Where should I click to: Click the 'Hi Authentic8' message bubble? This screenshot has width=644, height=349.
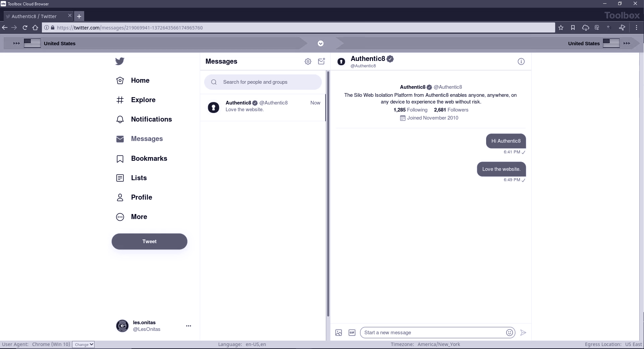click(506, 141)
